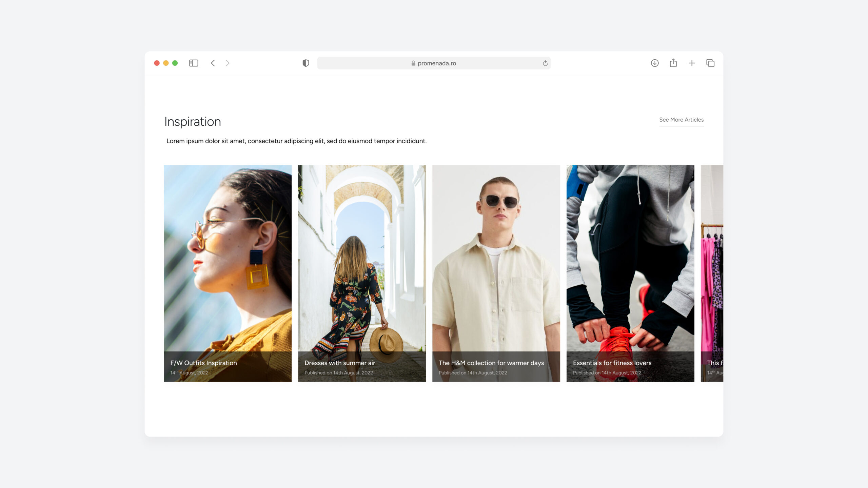Open The H&M collection for warmer days

click(491, 363)
